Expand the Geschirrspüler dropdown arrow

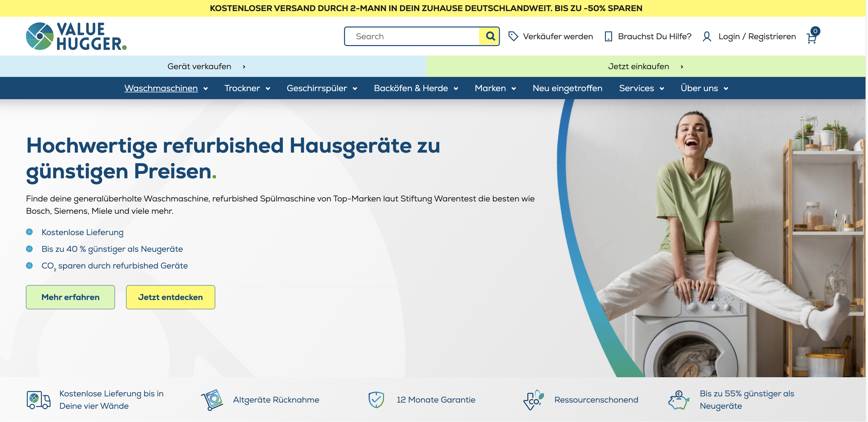(x=355, y=89)
